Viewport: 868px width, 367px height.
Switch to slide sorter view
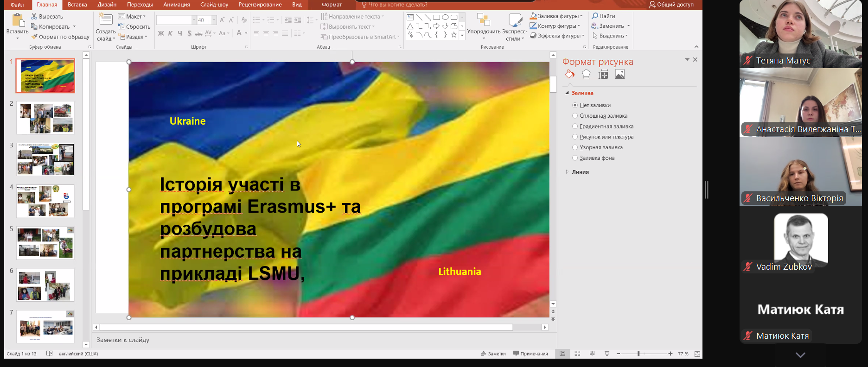[577, 354]
